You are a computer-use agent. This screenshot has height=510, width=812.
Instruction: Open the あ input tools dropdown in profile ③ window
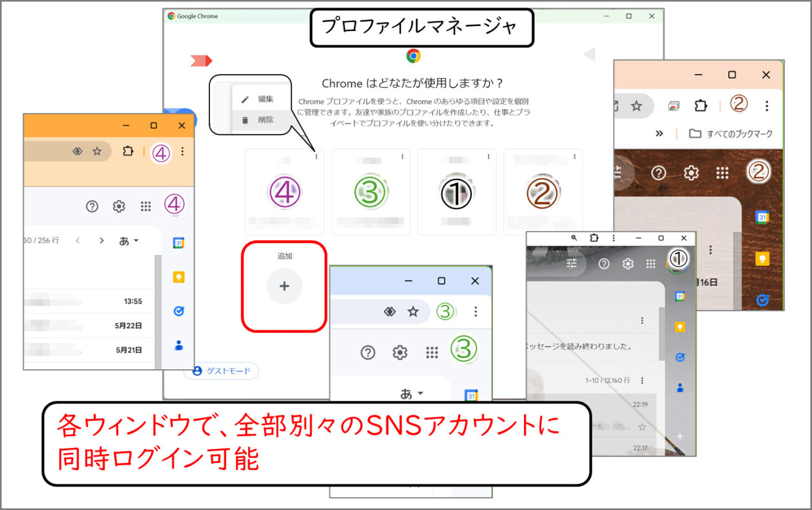coord(412,393)
